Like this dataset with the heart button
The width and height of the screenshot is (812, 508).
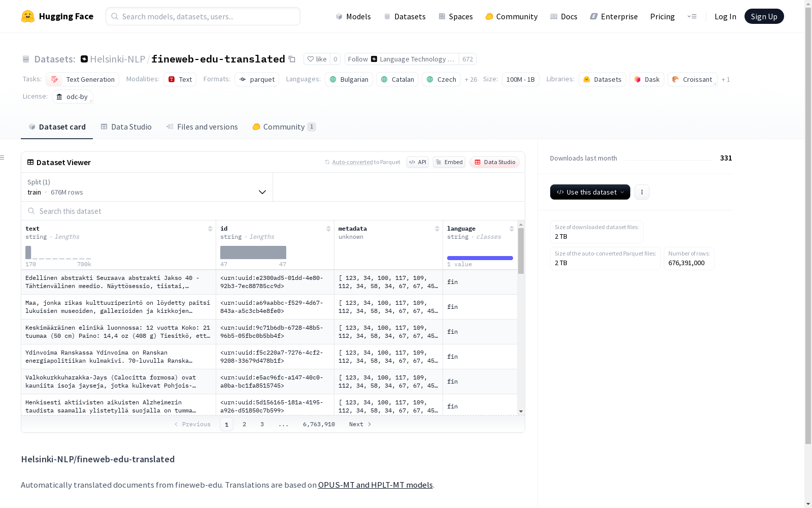point(317,59)
